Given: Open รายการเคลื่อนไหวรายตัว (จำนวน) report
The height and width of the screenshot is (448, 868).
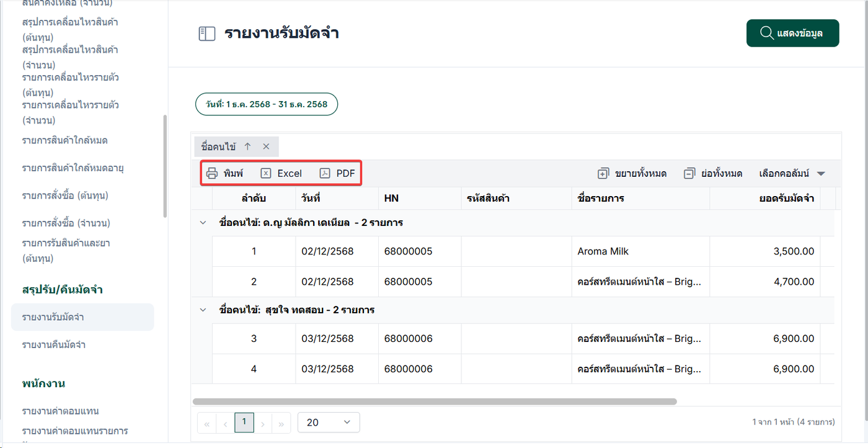Looking at the screenshot, I should click(71, 112).
